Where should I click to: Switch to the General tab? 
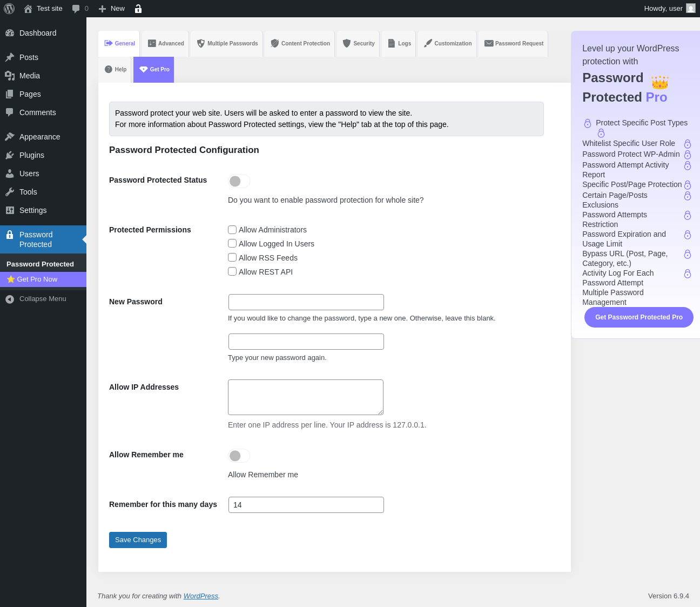coord(119,44)
